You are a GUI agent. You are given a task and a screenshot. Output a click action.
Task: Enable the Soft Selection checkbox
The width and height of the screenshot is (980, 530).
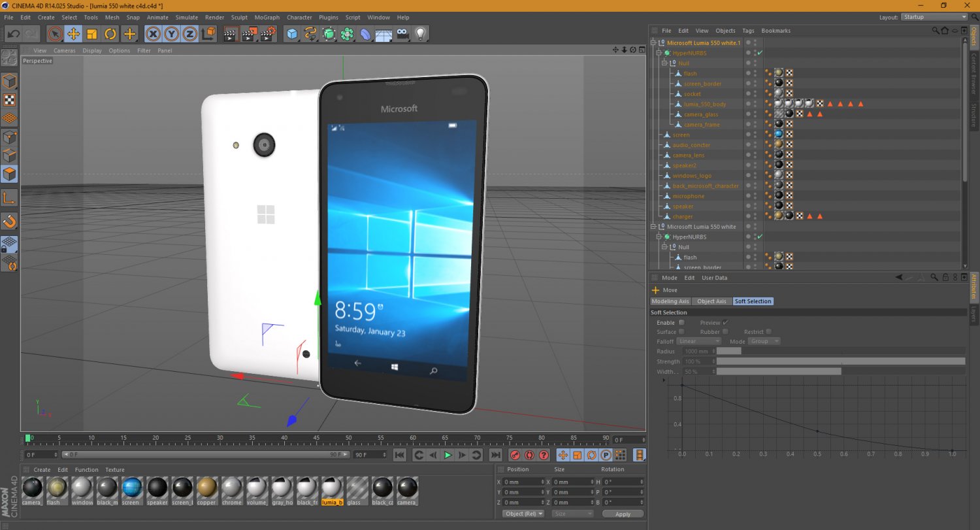coord(681,322)
